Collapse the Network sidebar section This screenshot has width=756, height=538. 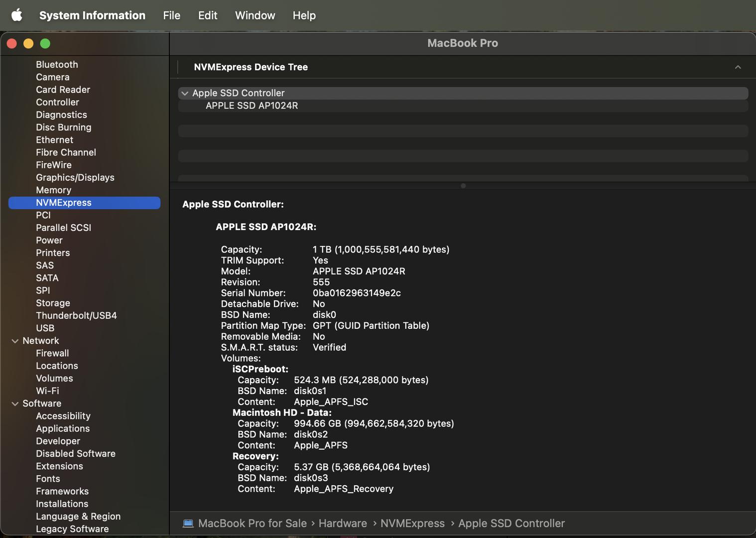point(15,341)
